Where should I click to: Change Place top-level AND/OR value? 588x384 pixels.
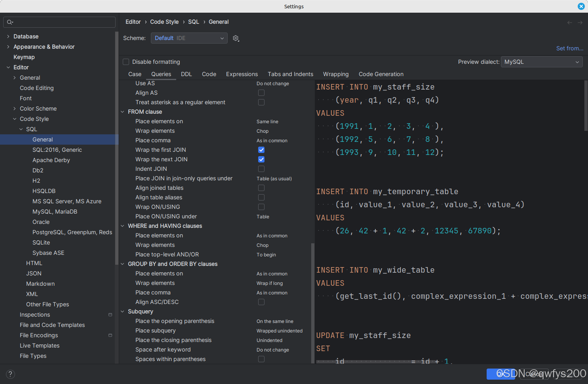pyautogui.click(x=266, y=255)
